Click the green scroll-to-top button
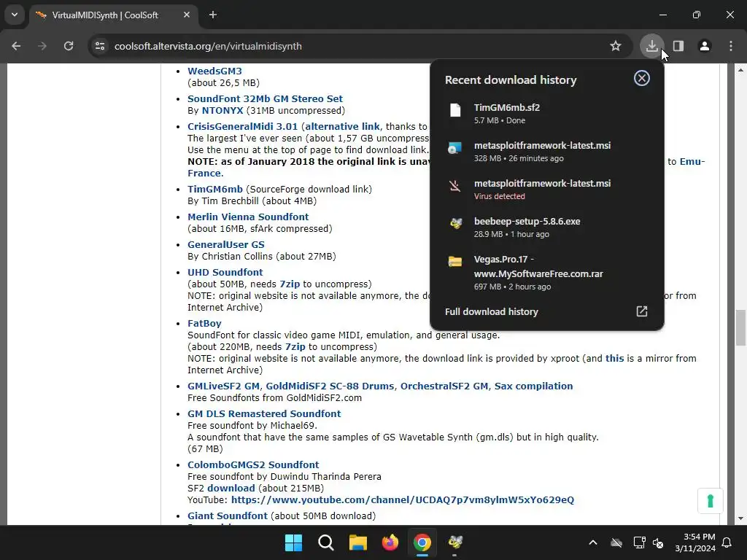 click(x=711, y=501)
